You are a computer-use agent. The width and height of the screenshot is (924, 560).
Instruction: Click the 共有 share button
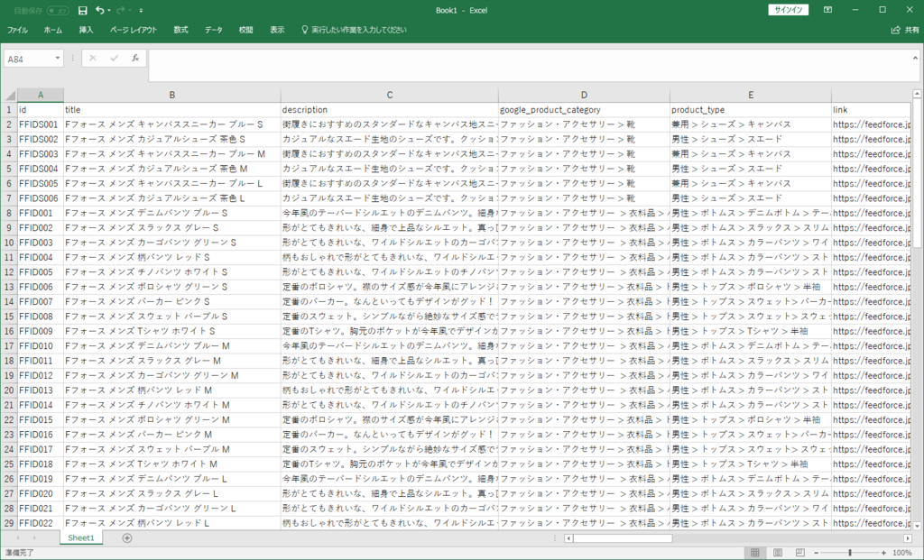pos(905,30)
